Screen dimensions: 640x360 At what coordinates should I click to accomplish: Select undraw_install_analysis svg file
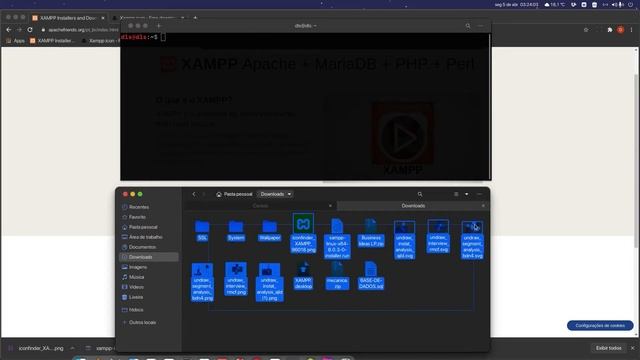coord(404,240)
